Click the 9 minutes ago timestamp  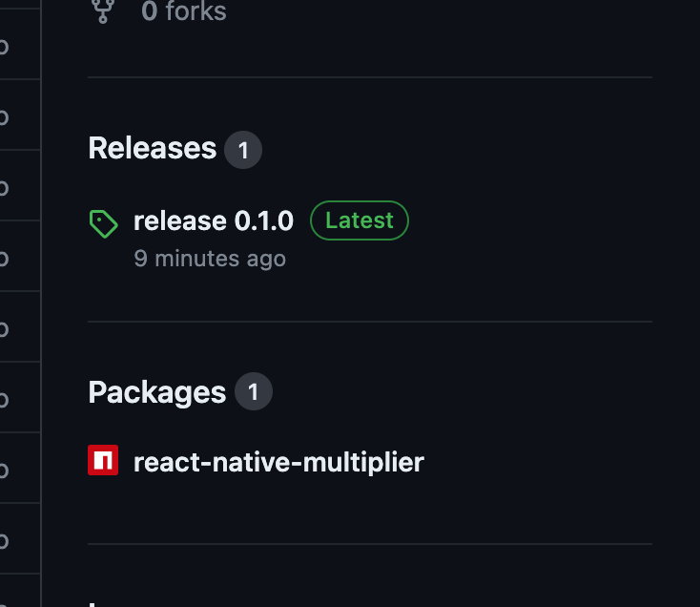point(210,259)
